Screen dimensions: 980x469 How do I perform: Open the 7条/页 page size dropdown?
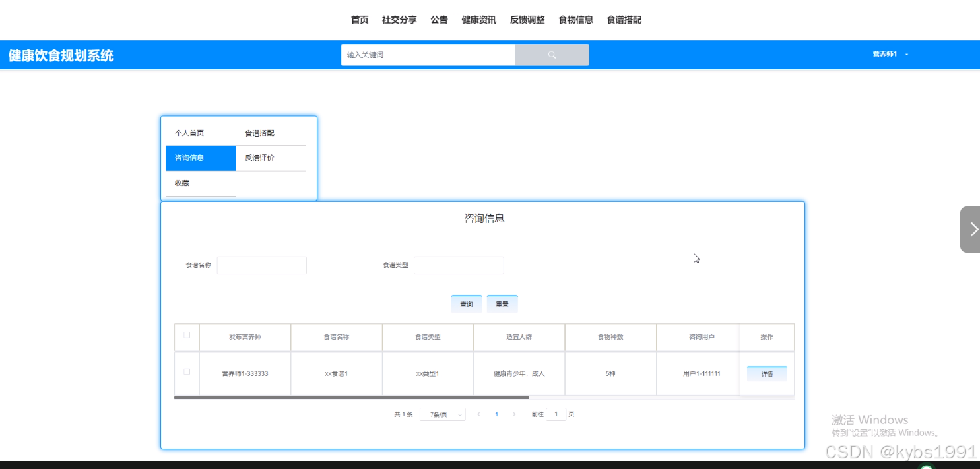coord(443,414)
